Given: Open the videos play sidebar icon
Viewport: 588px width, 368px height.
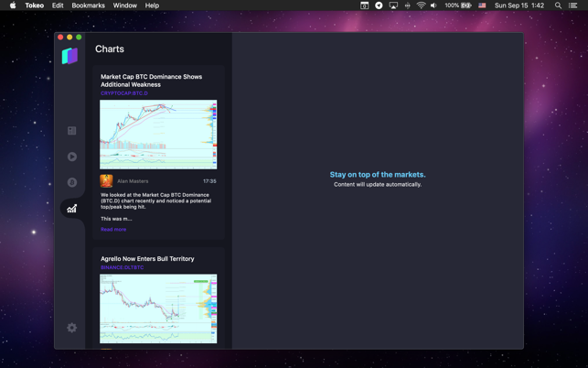Looking at the screenshot, I should point(72,157).
